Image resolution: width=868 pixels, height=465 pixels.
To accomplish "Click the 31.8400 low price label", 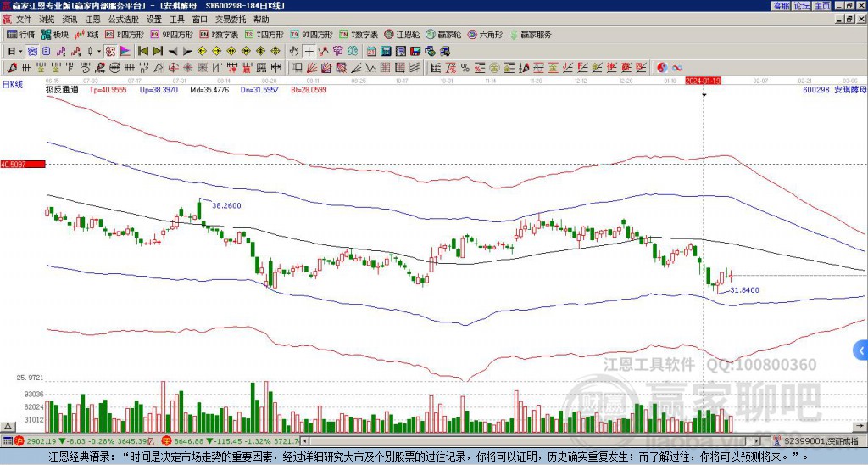I will pos(744,290).
